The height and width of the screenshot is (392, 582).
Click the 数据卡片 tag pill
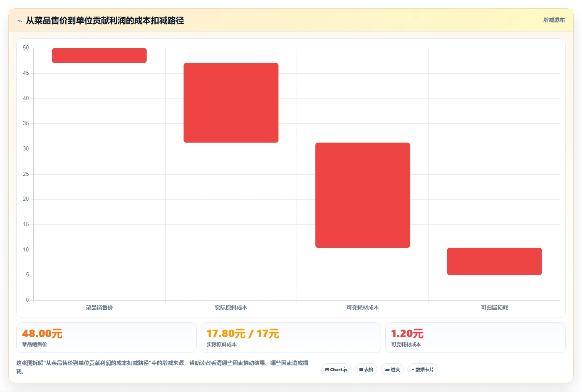[423, 370]
